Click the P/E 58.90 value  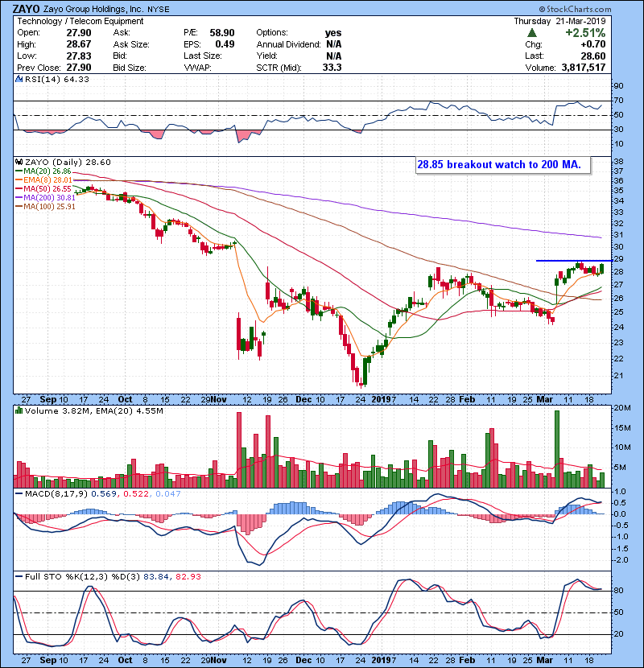pos(222,33)
